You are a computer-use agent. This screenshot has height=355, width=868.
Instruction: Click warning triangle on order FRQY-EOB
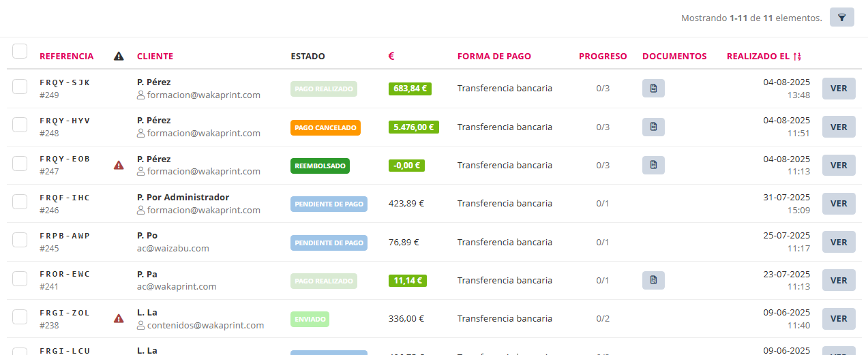[119, 165]
